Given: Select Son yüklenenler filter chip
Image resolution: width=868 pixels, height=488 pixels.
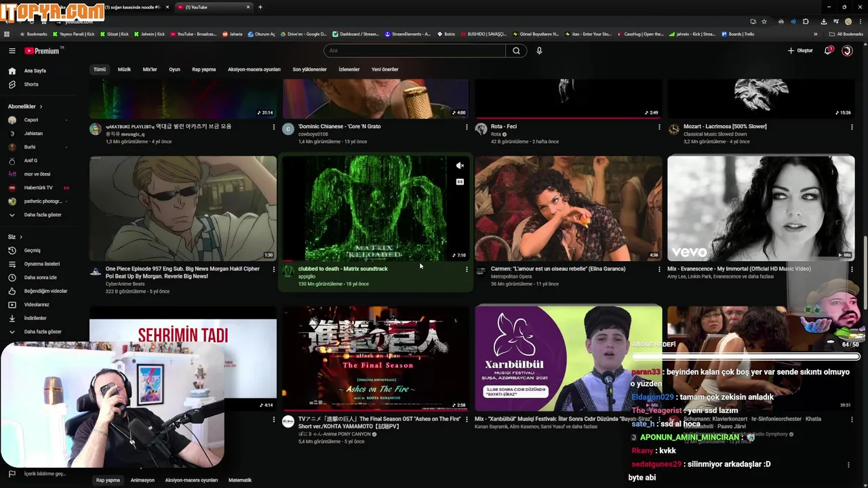Looking at the screenshot, I should tap(309, 69).
